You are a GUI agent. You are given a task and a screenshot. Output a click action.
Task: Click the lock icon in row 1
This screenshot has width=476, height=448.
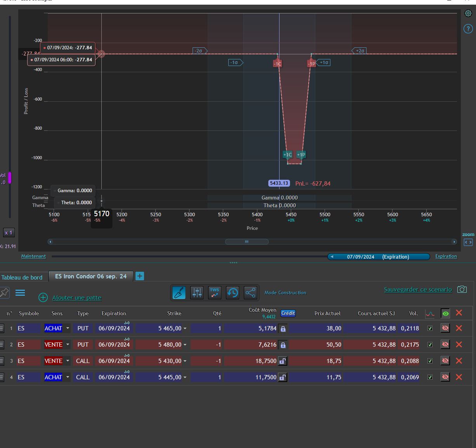283,328
